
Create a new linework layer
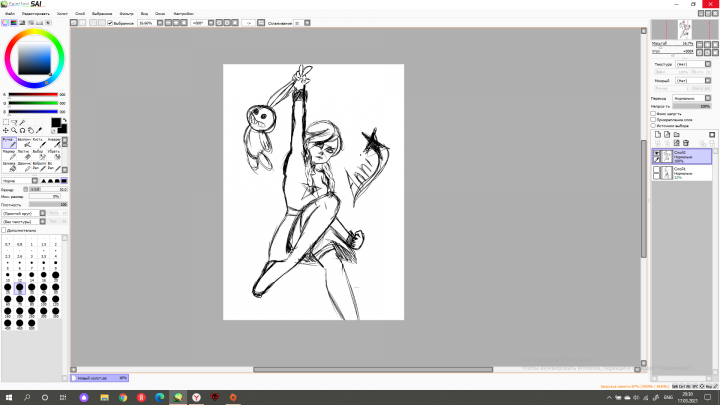tap(667, 135)
